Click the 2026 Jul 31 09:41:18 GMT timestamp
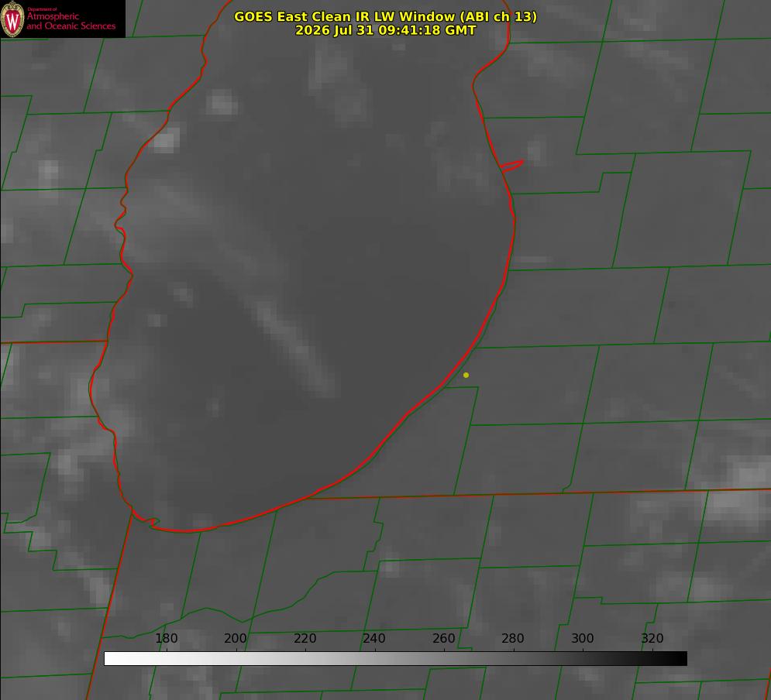This screenshot has width=771, height=700. point(386,30)
